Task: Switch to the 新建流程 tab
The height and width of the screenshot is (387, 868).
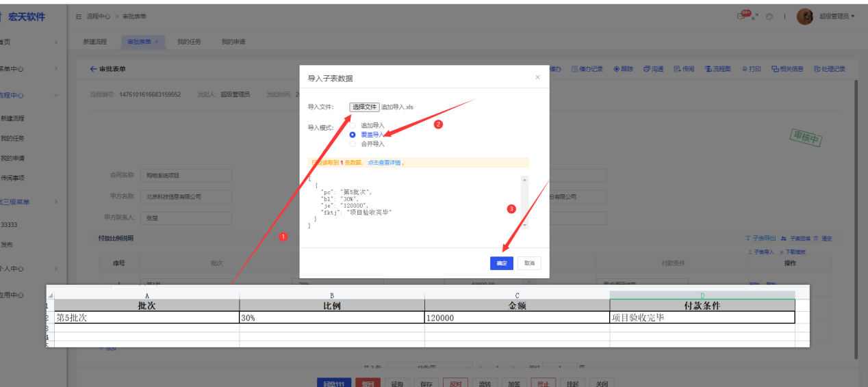Action: (x=95, y=42)
